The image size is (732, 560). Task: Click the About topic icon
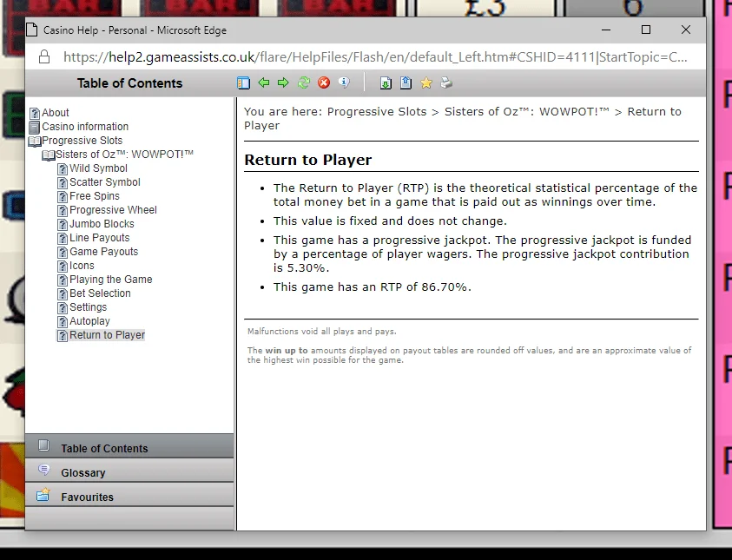coord(35,114)
